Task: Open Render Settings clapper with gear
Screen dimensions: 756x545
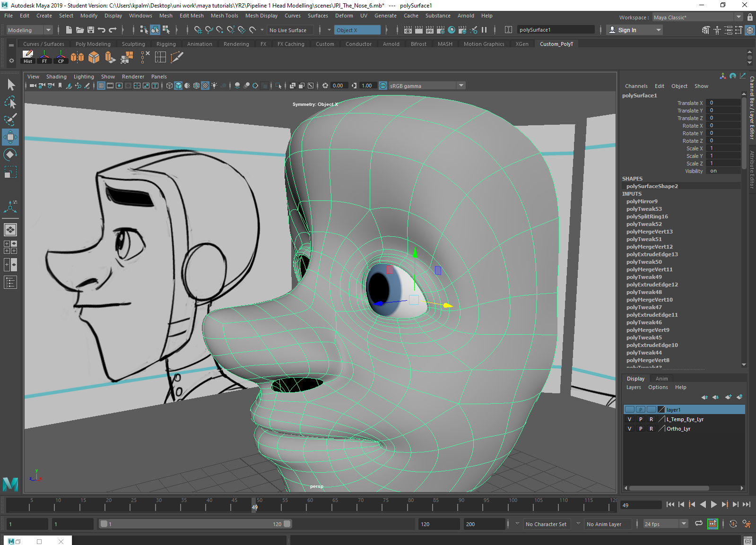Action: [441, 30]
